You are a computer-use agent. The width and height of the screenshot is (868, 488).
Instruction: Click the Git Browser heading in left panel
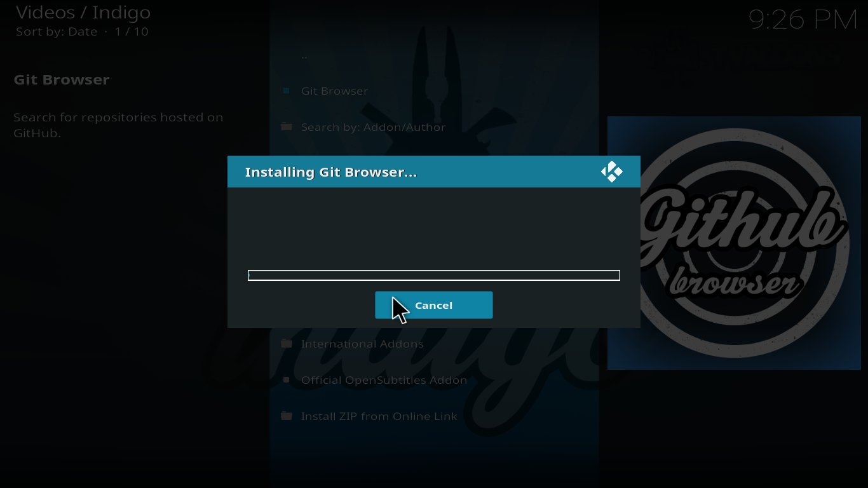click(62, 79)
